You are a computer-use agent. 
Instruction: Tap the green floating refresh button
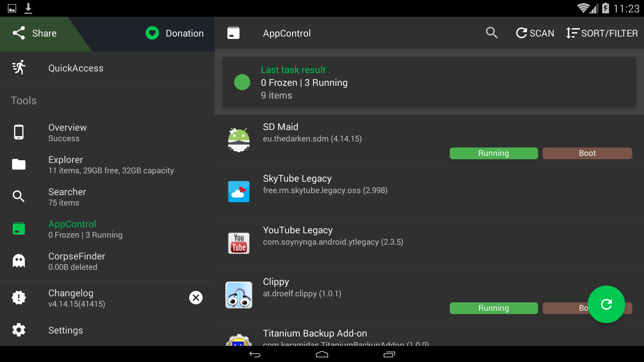[606, 304]
